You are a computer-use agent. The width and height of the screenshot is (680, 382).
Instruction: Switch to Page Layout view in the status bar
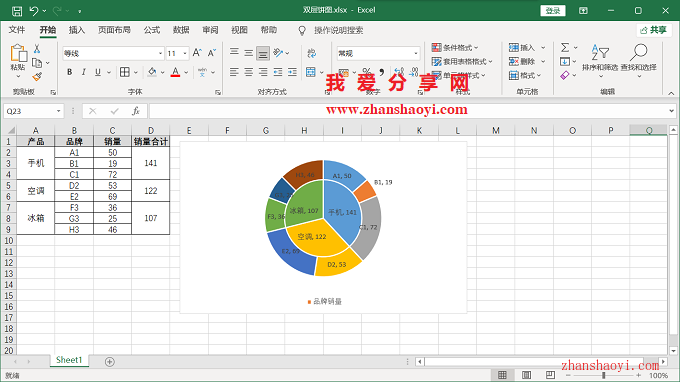[x=526, y=375]
